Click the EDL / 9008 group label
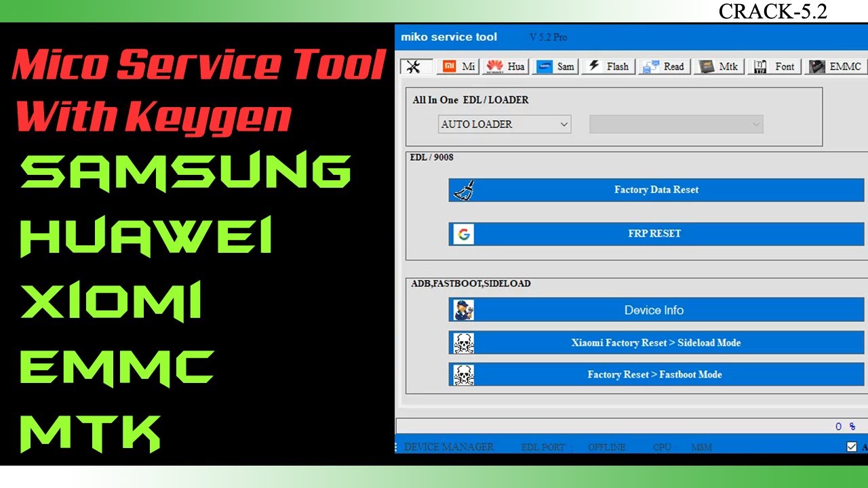Image resolution: width=868 pixels, height=488 pixels. pyautogui.click(x=432, y=157)
